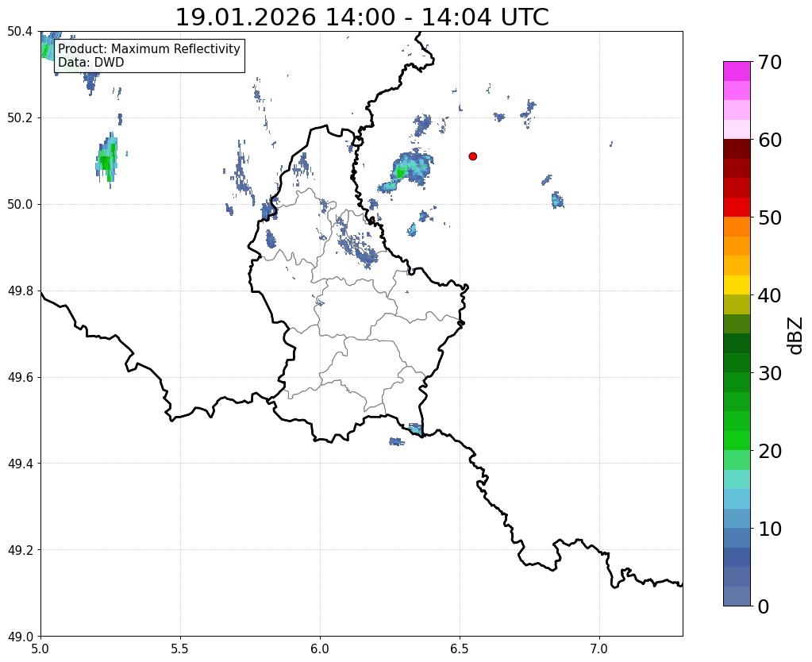Click the 20 tick label on the colorbar
The width and height of the screenshot is (812, 662).
pyautogui.click(x=769, y=451)
